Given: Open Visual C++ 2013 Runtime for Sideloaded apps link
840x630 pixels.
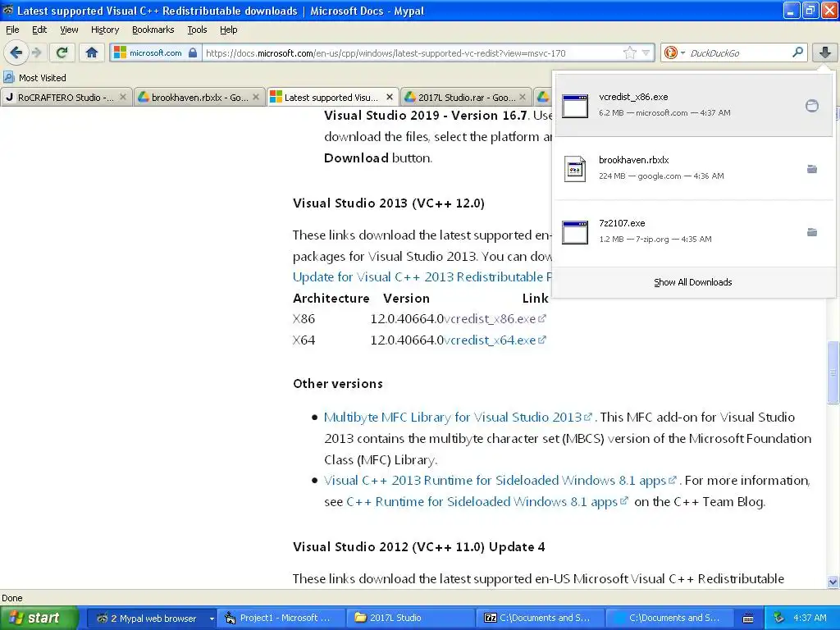Looking at the screenshot, I should (x=500, y=481).
